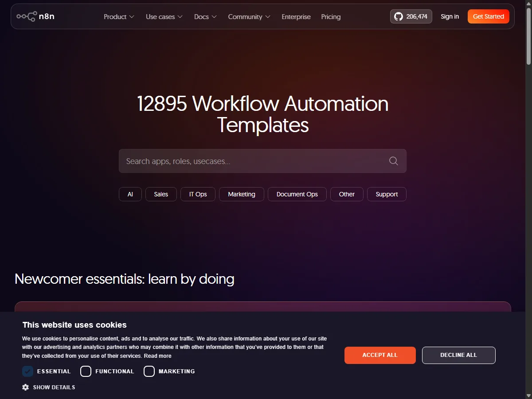Click the template search field
The width and height of the screenshot is (532, 399).
[x=262, y=161]
